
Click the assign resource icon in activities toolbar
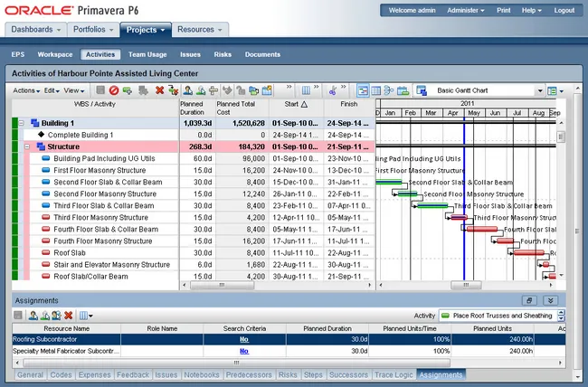188,90
